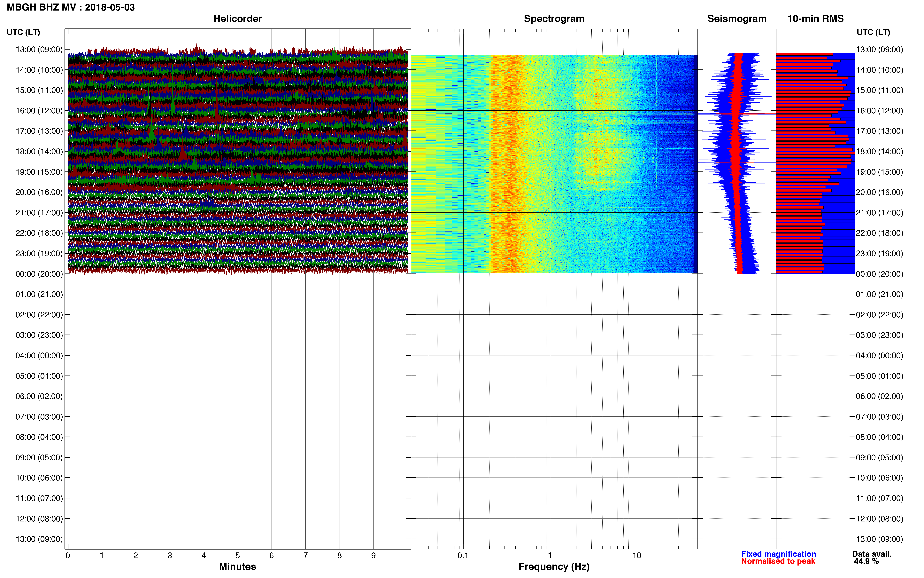Click the left '20:00 (16:00)' time label

click(x=39, y=192)
